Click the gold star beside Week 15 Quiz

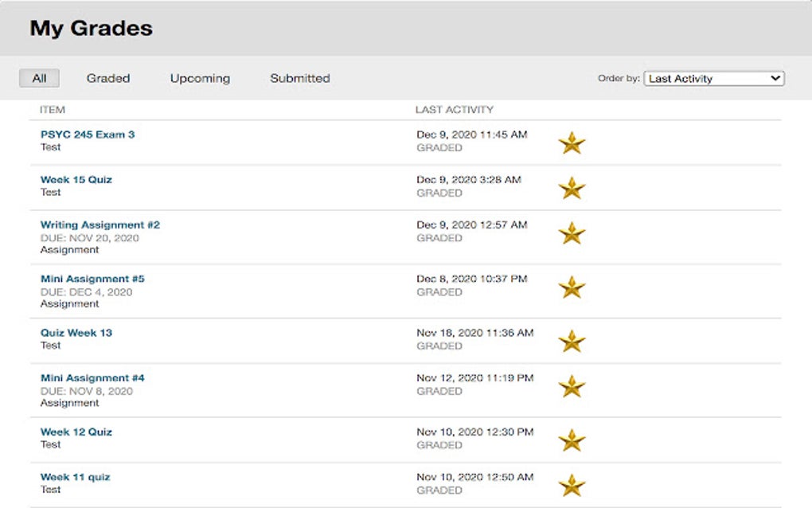pyautogui.click(x=572, y=189)
